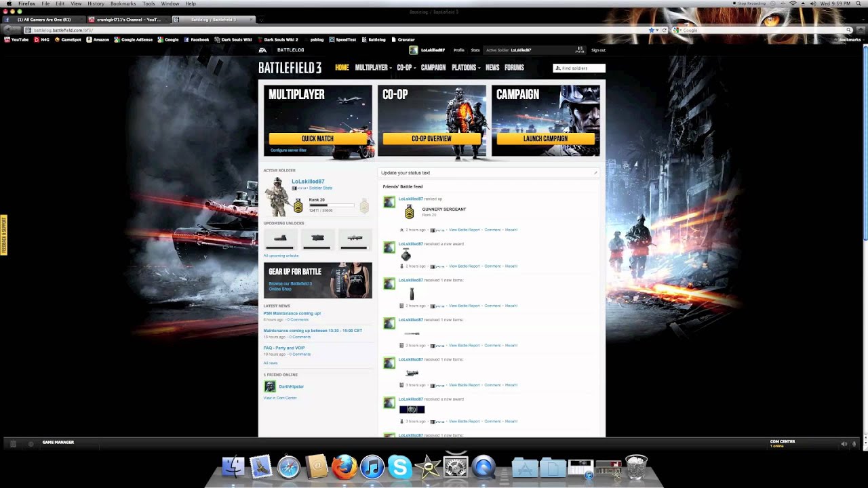Click View in Com Center link

280,398
